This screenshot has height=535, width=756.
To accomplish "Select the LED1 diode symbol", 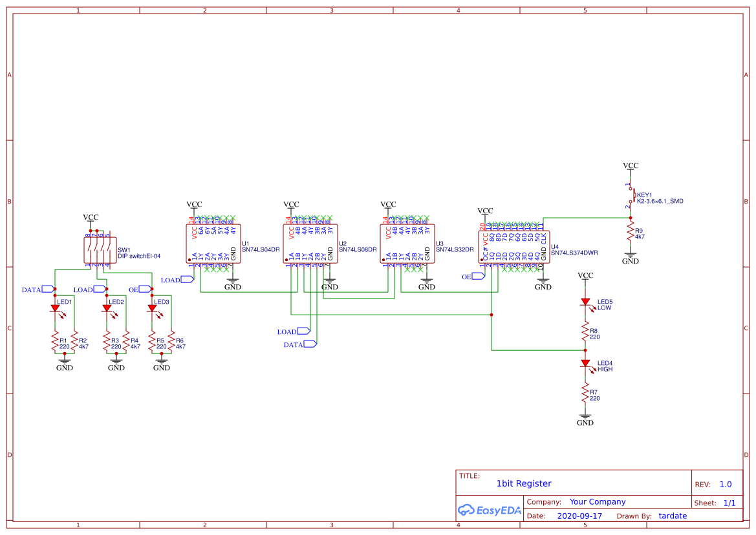I will 54,309.
